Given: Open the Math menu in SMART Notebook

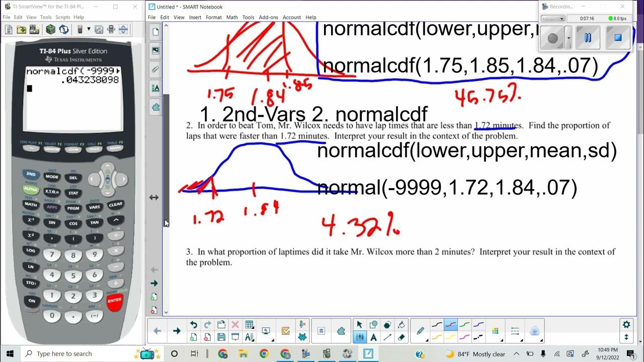Looking at the screenshot, I should click(x=232, y=17).
